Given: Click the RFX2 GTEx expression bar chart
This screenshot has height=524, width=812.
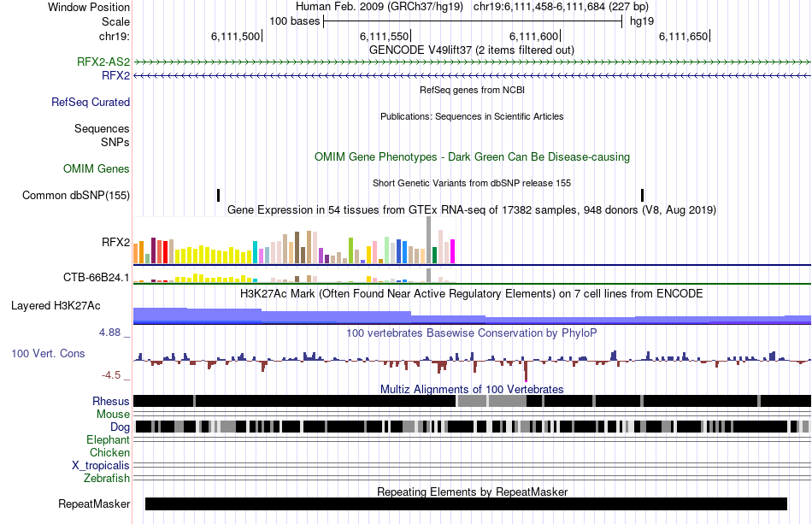Looking at the screenshot, I should tap(294, 240).
